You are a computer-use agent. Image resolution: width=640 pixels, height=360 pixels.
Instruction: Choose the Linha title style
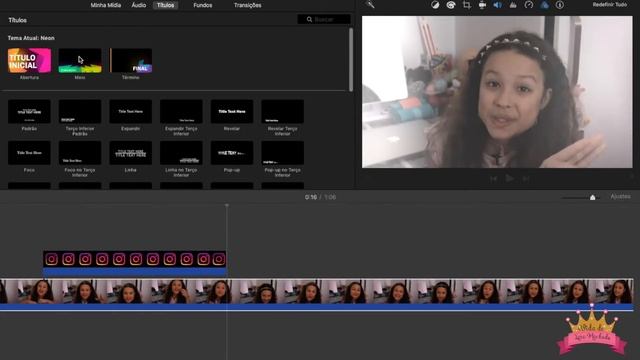pos(131,153)
